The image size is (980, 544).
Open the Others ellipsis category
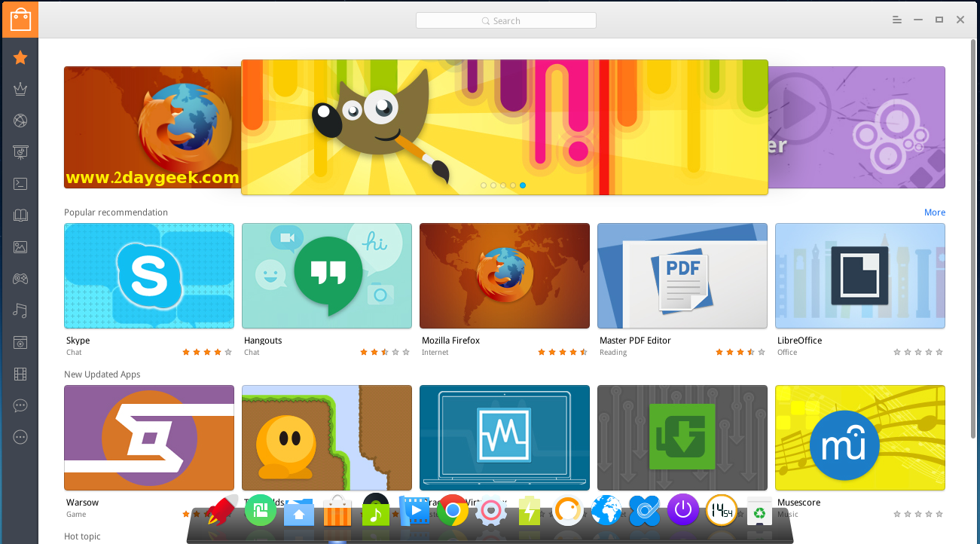pos(20,437)
